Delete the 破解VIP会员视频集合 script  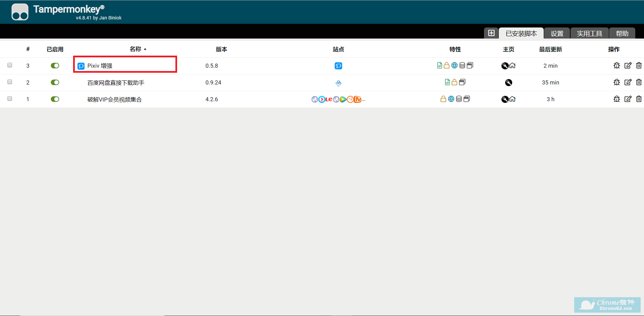(639, 99)
